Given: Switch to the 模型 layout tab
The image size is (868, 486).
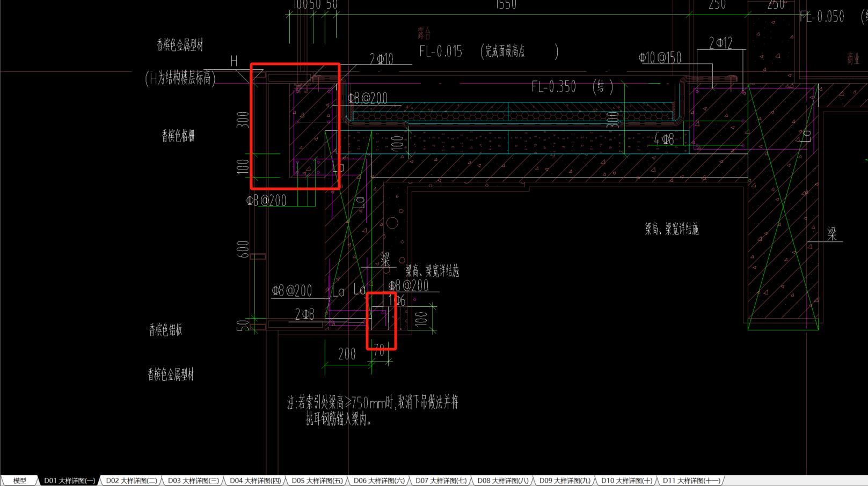Looking at the screenshot, I should [x=20, y=481].
